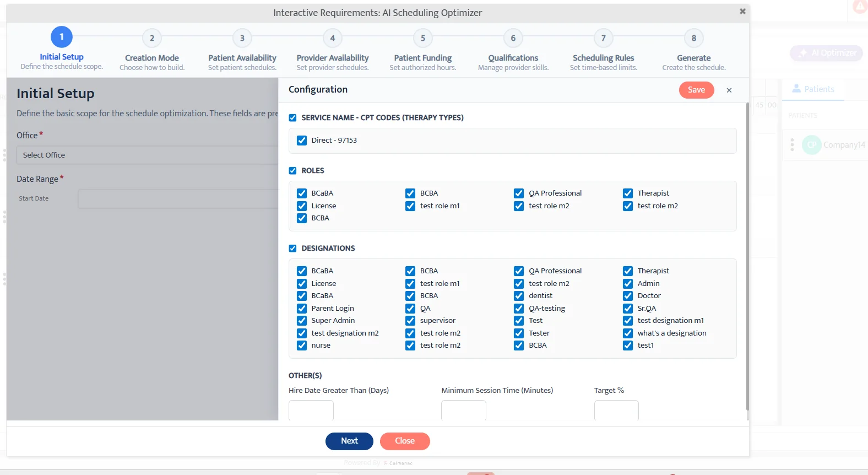Go to step 3 Patient Availability

242,38
